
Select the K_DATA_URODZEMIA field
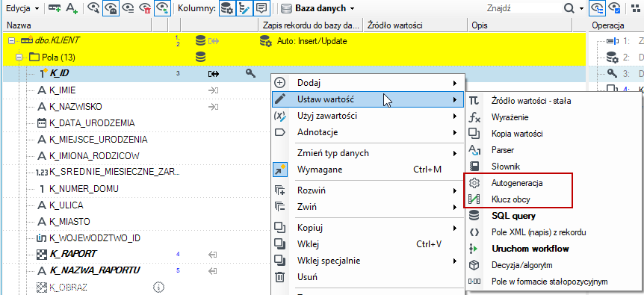[92, 123]
